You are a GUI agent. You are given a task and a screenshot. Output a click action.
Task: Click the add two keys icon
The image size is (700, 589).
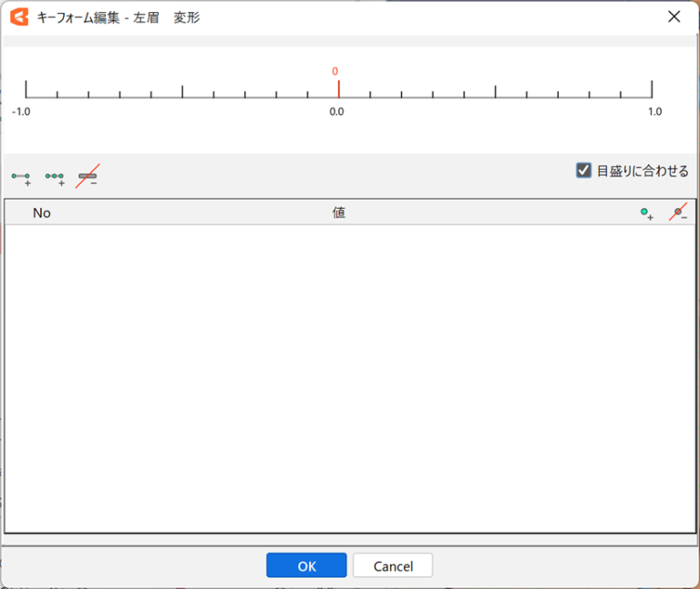[21, 177]
